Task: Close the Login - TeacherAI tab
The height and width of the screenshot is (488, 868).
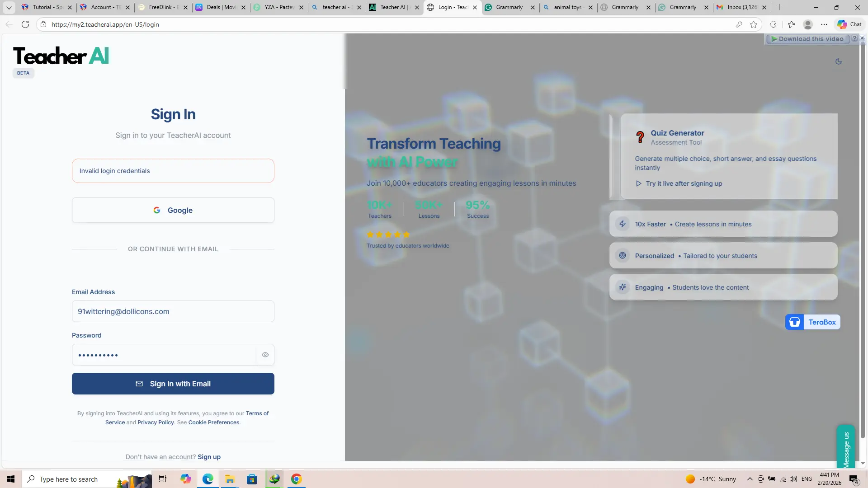Action: tap(475, 7)
